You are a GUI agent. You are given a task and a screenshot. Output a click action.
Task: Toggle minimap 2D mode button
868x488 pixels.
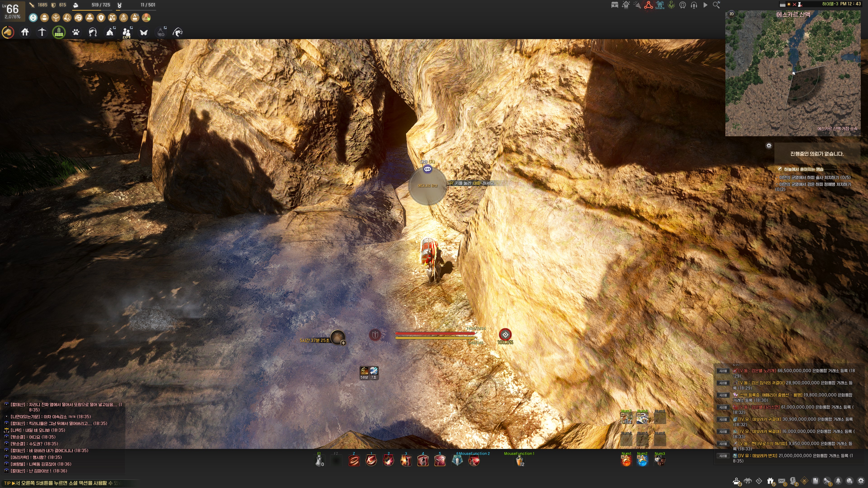[731, 14]
